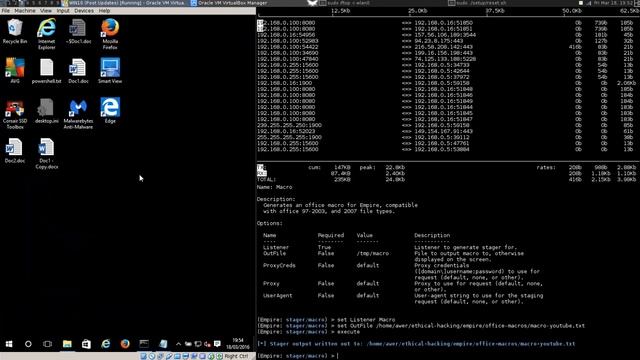Open the VirtualBox Help menu
This screenshot has height=360, width=640.
click(104, 11)
